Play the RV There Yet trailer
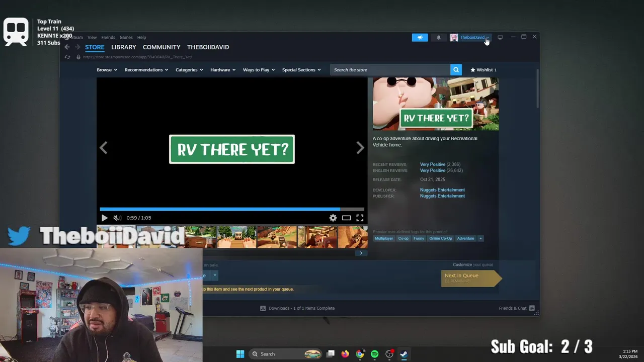 pos(104,218)
